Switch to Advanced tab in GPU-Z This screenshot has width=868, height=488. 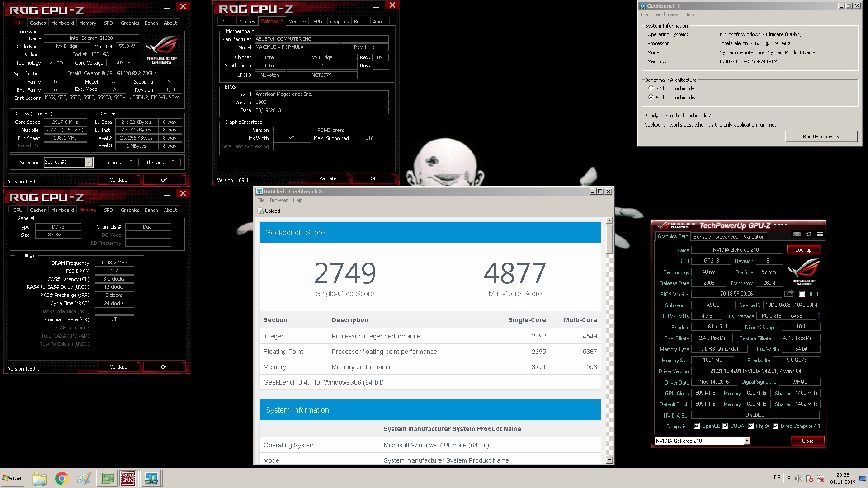(x=727, y=237)
